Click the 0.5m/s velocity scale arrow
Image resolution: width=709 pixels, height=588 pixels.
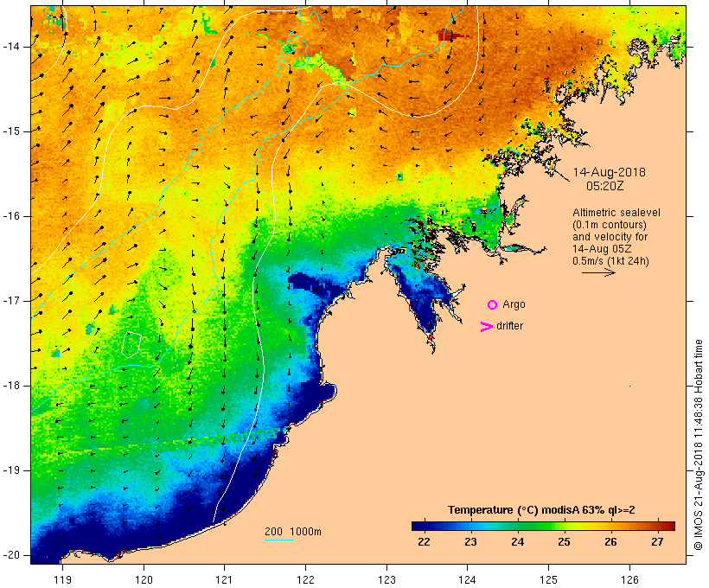[x=598, y=272]
